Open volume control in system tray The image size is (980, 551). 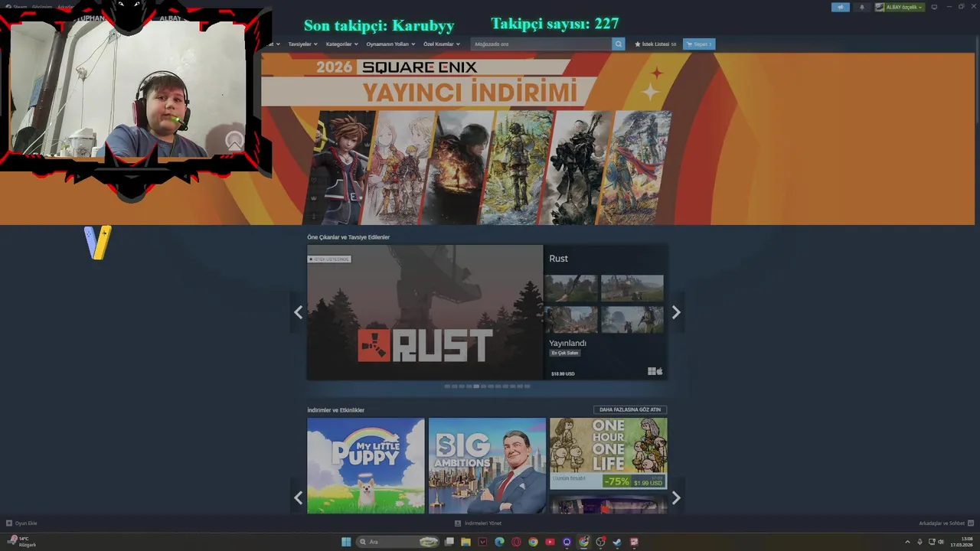(941, 542)
